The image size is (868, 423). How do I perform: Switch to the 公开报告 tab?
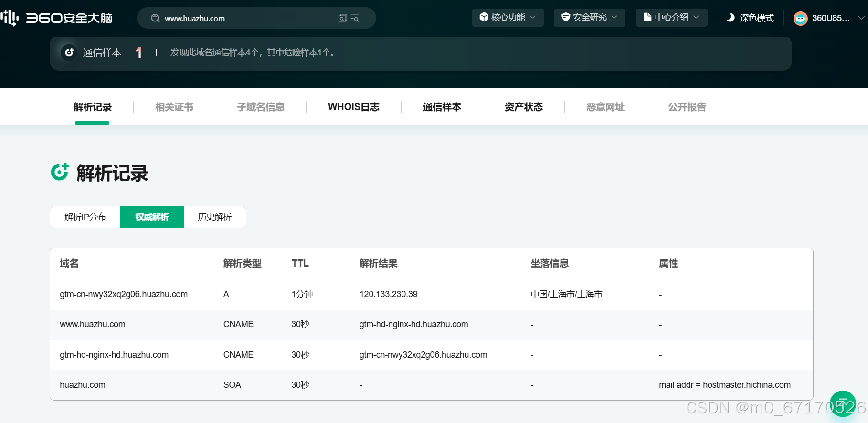(687, 107)
